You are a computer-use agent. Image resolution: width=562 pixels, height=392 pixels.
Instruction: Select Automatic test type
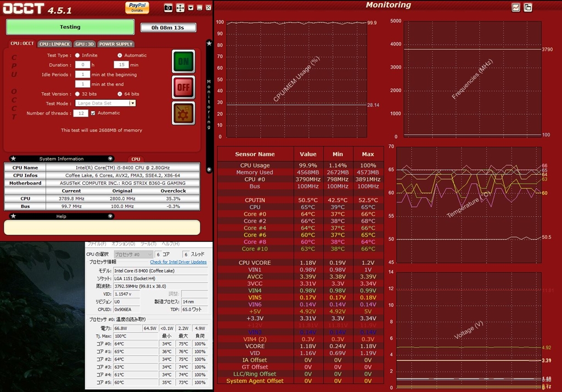[120, 55]
